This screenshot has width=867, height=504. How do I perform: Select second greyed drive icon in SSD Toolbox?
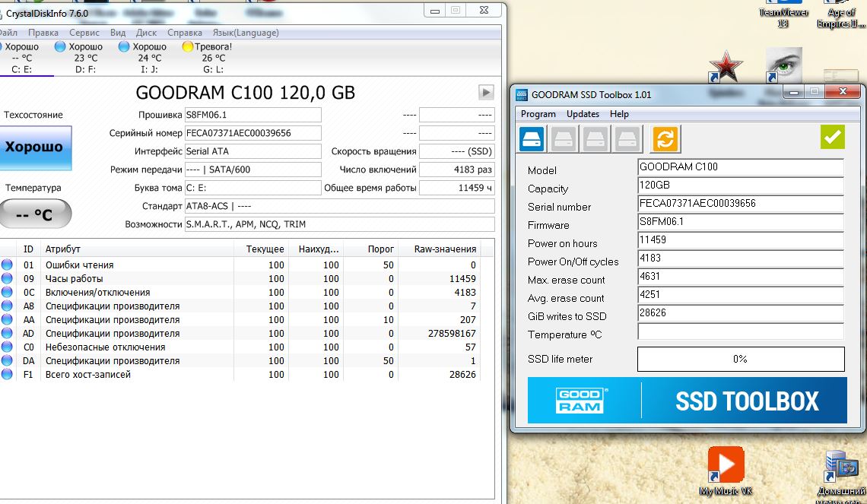click(x=564, y=138)
